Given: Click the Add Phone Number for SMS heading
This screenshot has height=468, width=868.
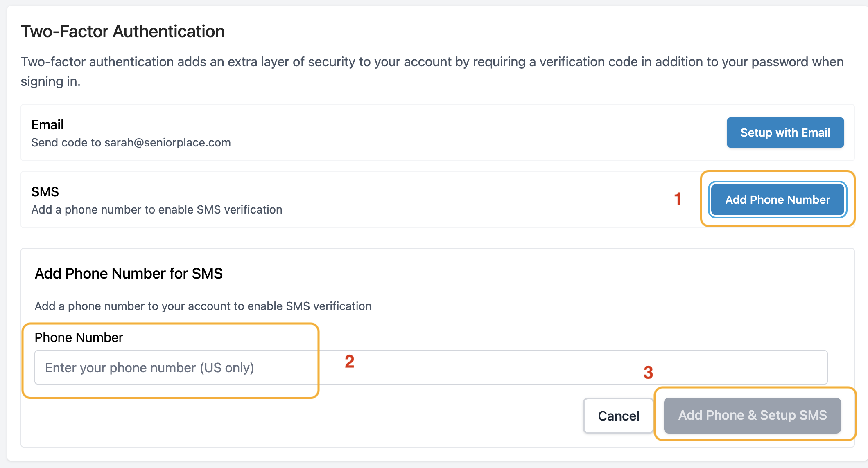Looking at the screenshot, I should click(x=129, y=273).
